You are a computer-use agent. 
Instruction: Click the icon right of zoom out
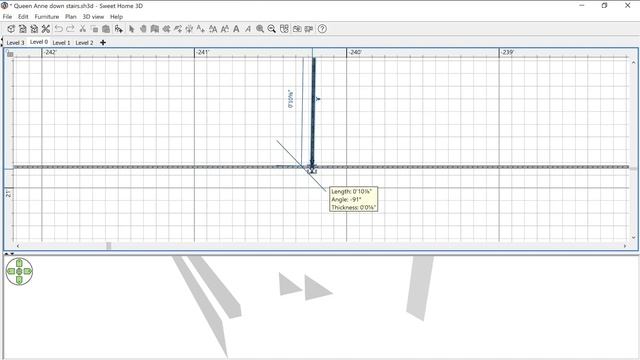pos(284,29)
